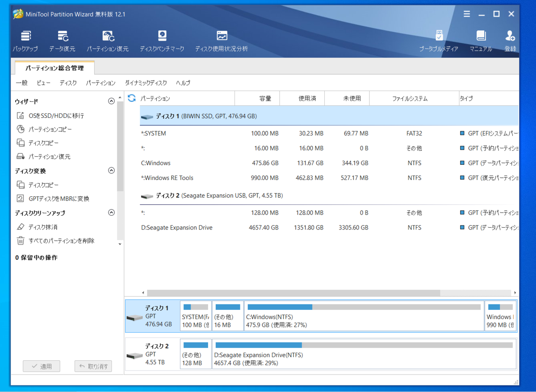Select the *:Windows RE Tools row
This screenshot has height=392, width=536.
(329, 178)
